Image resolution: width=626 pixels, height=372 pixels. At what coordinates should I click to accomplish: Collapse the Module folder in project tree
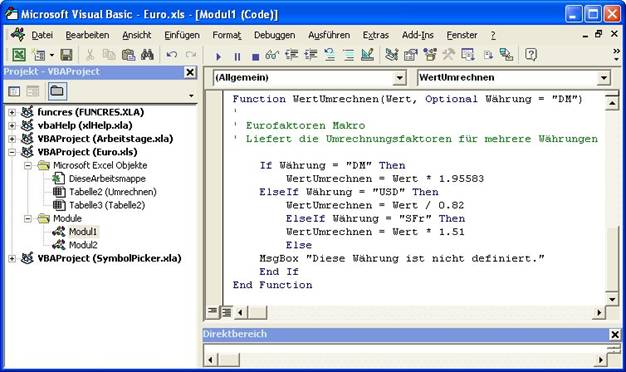click(x=28, y=219)
